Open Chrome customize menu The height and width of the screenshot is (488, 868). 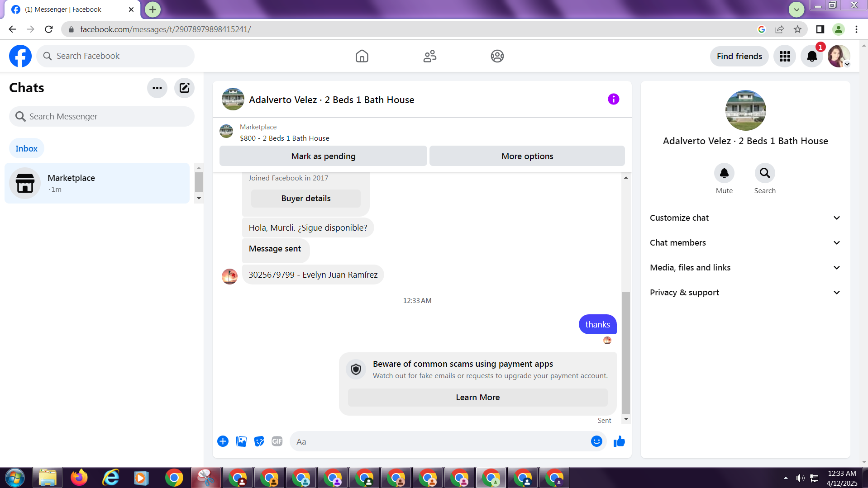click(x=856, y=29)
